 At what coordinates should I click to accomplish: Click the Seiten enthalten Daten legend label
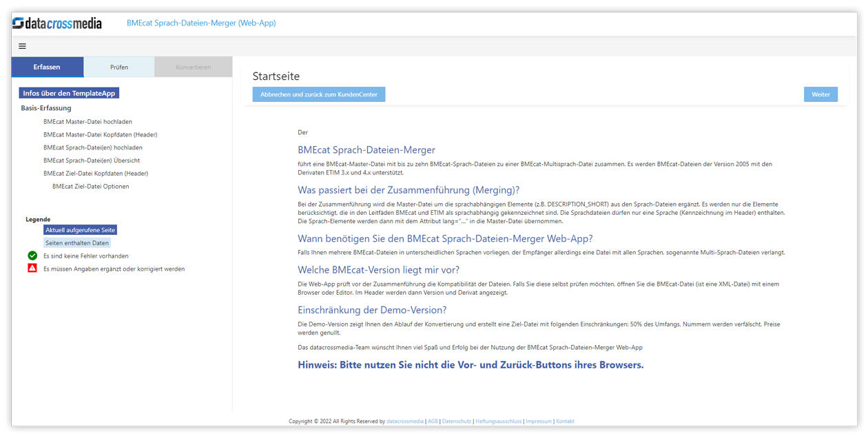(x=77, y=243)
